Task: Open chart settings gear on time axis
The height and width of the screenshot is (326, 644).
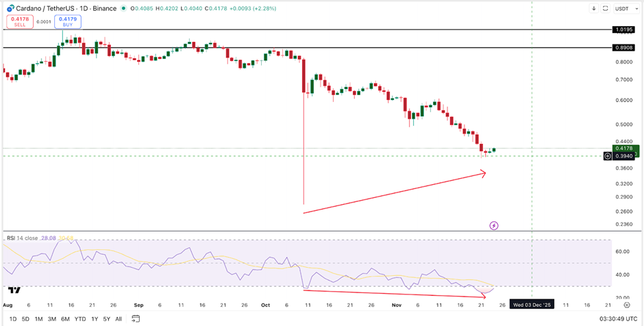Action: point(627,305)
